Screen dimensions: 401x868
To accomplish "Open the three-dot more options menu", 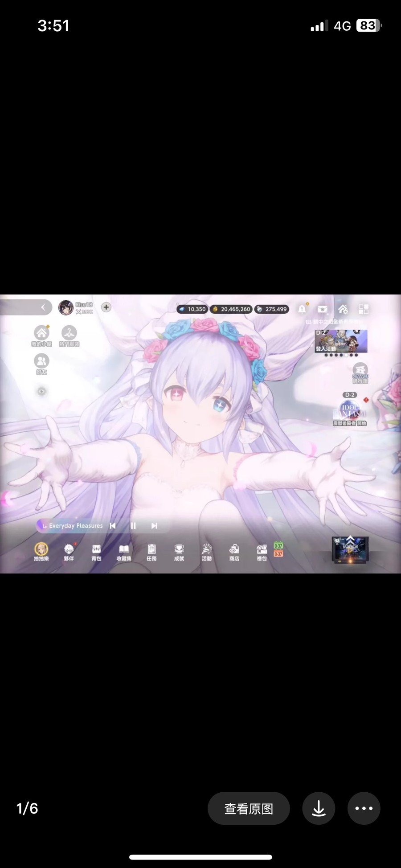I will click(x=364, y=808).
